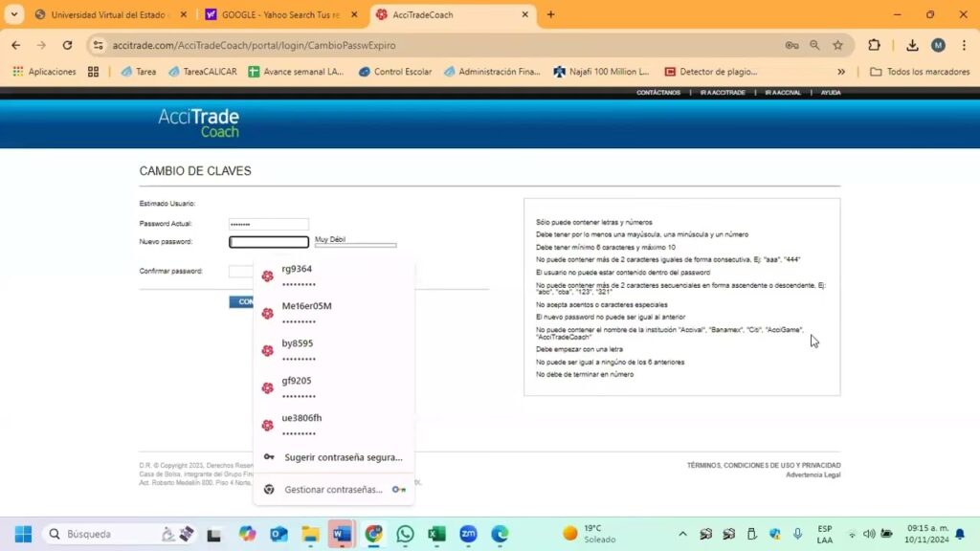Expand the hidden bookmarks overflow chevron

(841, 72)
